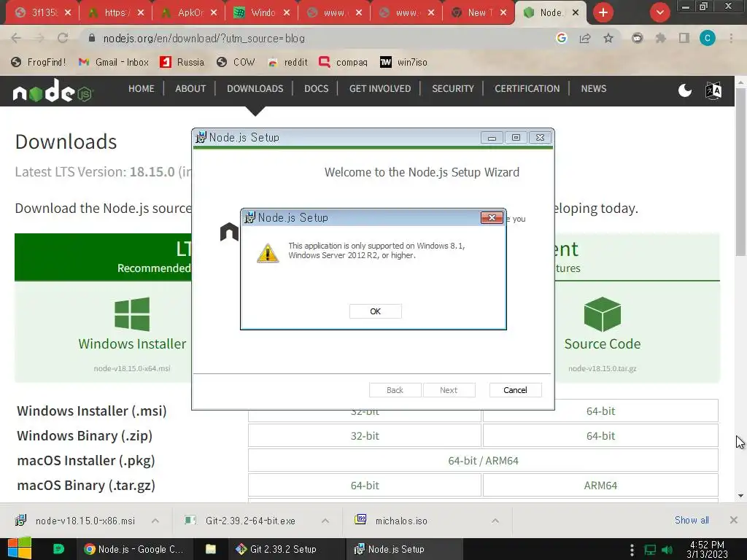
Task: Click 64-bit link for Windows Binary (.zip)
Action: click(x=601, y=436)
